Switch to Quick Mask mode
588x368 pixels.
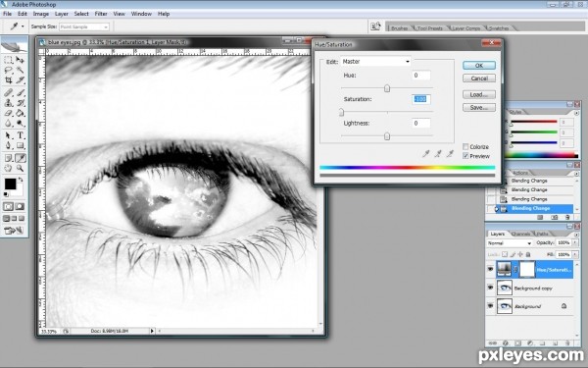coord(20,206)
